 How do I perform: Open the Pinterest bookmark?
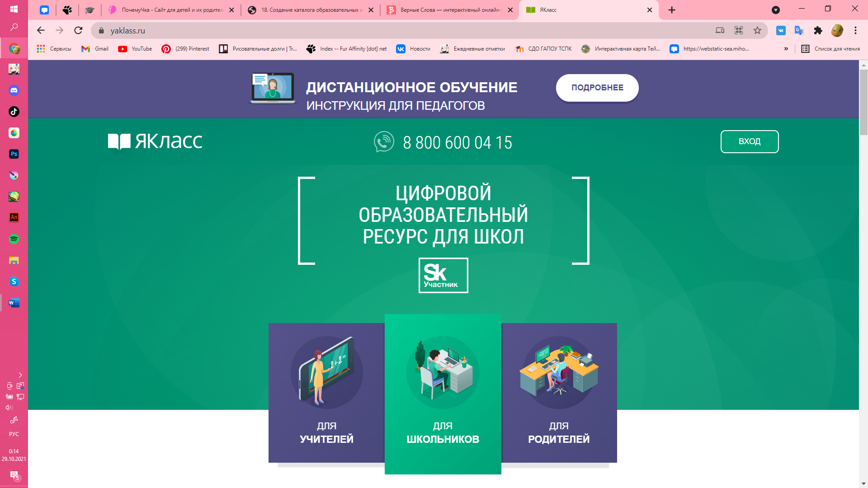185,49
